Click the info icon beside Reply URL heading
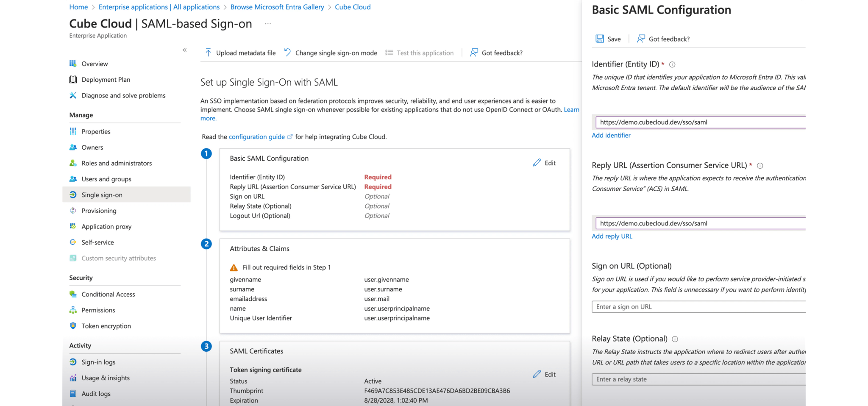 [760, 166]
